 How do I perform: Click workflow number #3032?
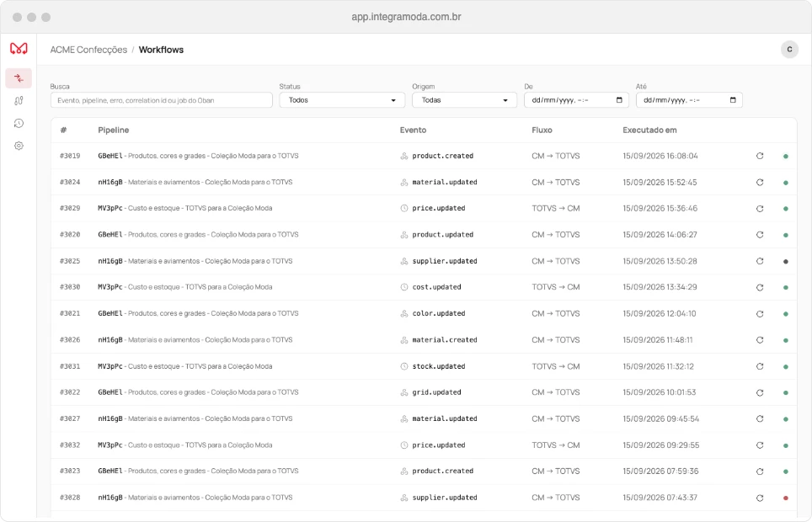(x=70, y=445)
